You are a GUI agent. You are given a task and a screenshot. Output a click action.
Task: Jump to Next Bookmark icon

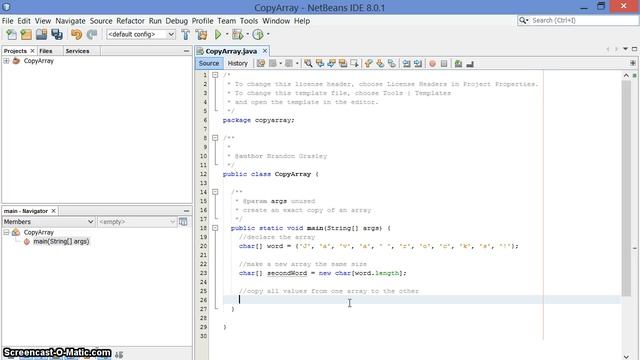380,64
